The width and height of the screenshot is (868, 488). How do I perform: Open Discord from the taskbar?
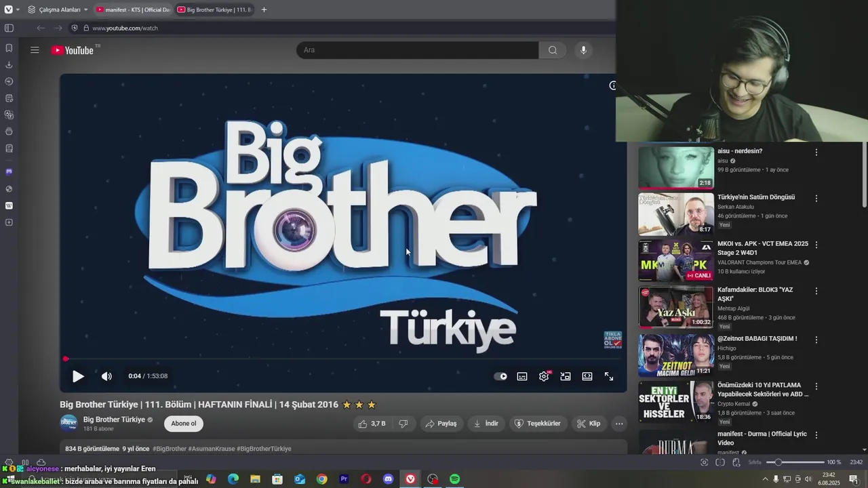pyautogui.click(x=388, y=479)
